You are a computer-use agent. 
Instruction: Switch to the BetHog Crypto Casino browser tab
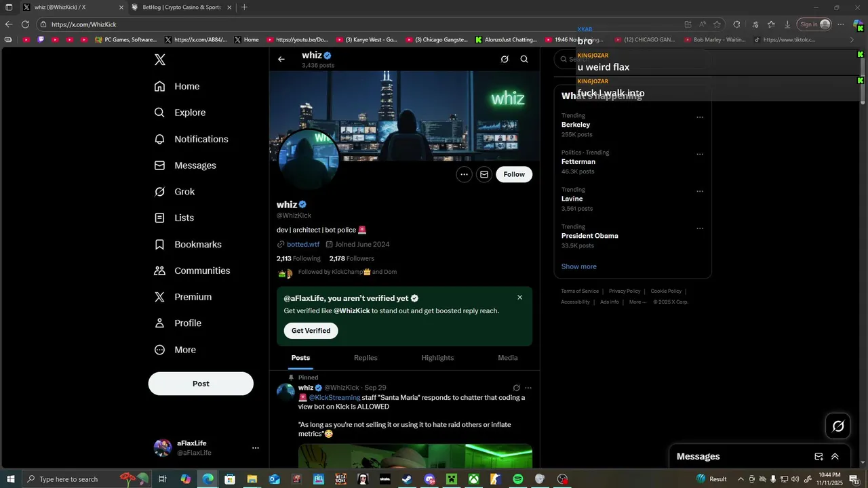coord(182,7)
